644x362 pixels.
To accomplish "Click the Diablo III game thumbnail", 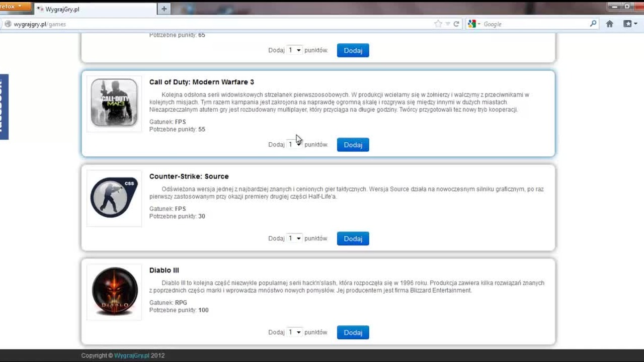I will tap(114, 292).
